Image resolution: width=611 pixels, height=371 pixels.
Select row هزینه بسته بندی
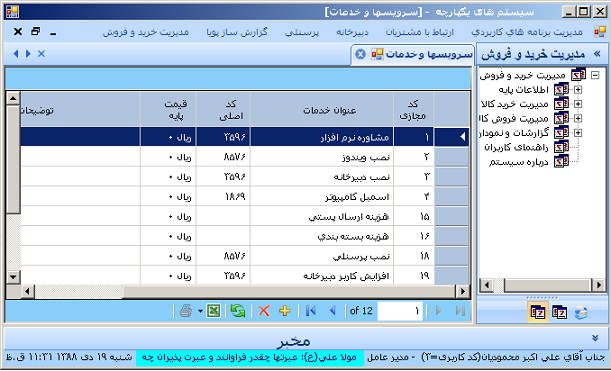[x=245, y=237]
